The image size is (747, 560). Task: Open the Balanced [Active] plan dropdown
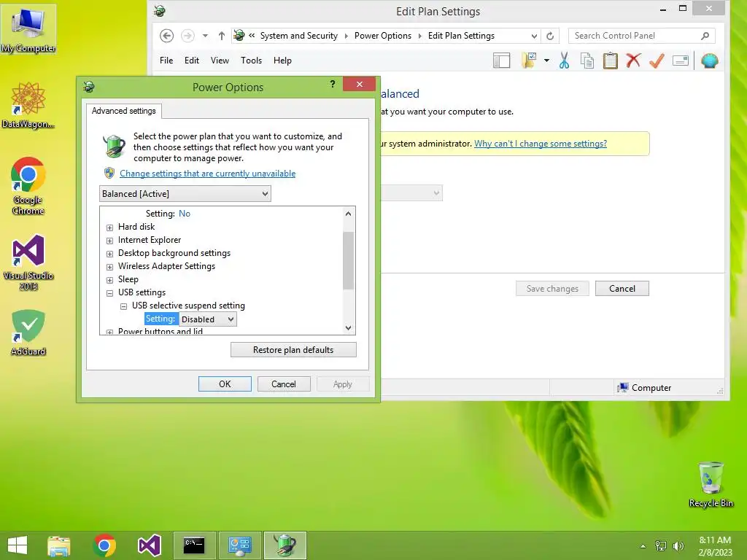tap(185, 194)
